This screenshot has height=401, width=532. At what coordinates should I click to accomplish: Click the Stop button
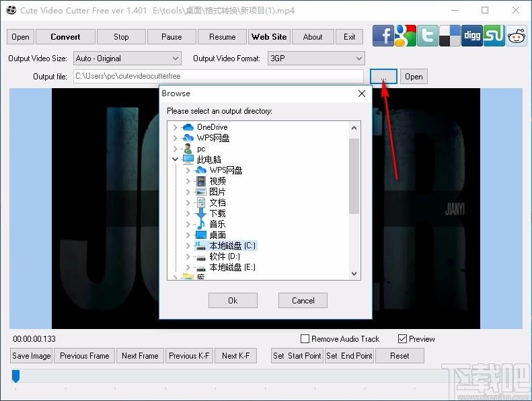point(121,37)
